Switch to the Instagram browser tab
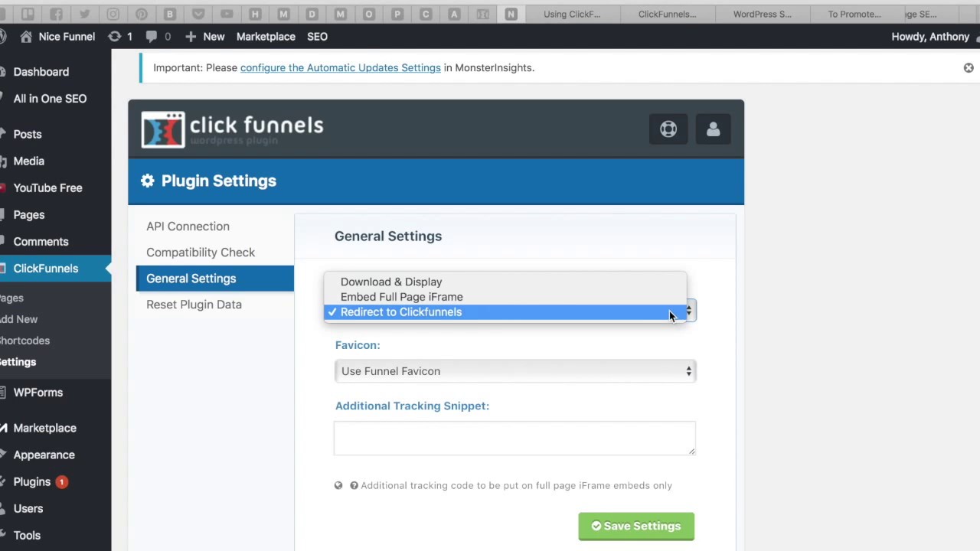Screen dimensions: 980x551 113,14
